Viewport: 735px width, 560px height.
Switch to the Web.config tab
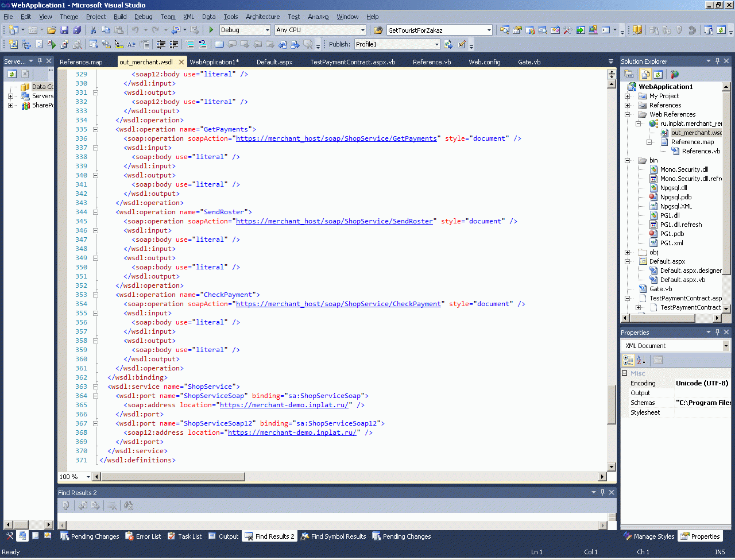tap(485, 62)
